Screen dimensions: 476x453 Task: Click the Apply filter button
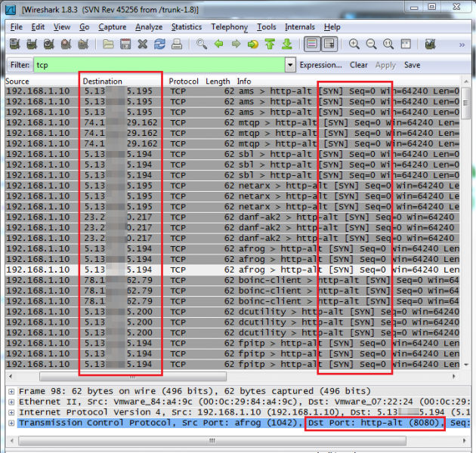pyautogui.click(x=385, y=65)
